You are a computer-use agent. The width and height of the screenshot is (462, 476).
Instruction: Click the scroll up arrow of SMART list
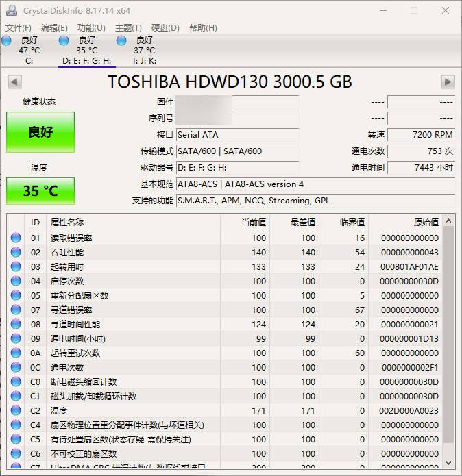pos(449,221)
